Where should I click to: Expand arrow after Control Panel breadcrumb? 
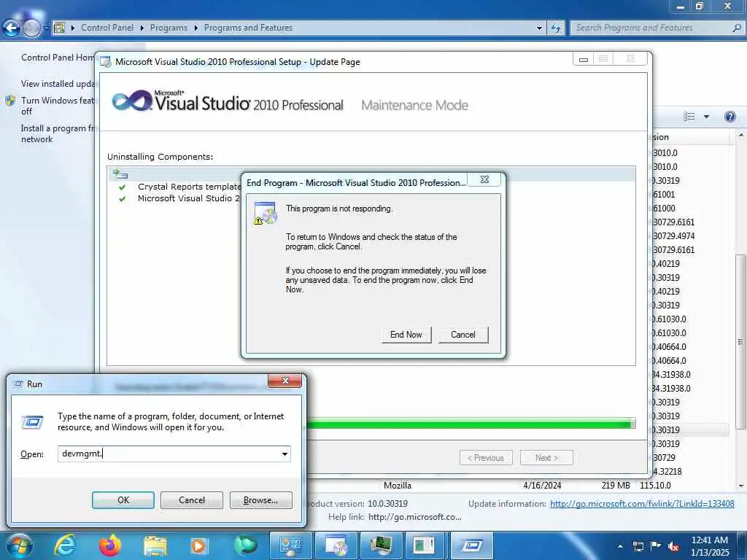142,28
